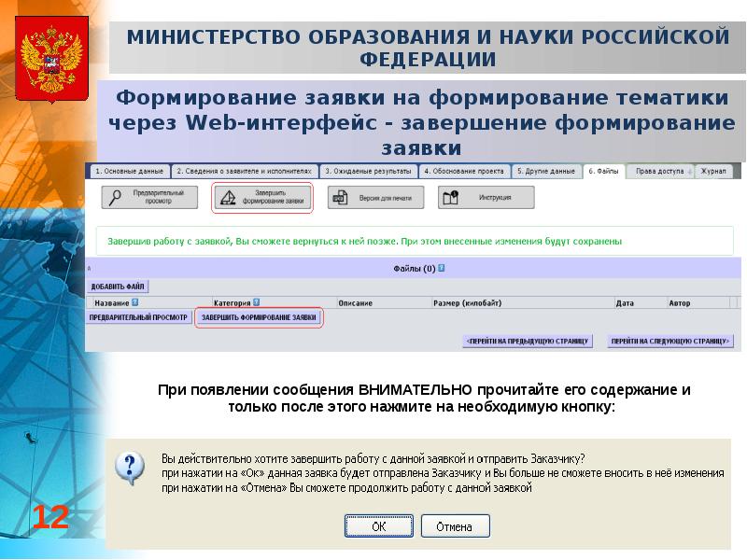Click the help icon beside Категория column

[x=256, y=302]
